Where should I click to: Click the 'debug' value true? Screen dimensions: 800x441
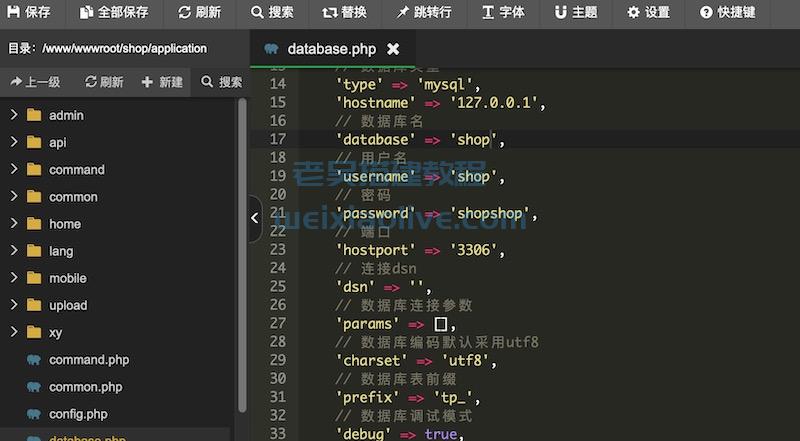(441, 434)
